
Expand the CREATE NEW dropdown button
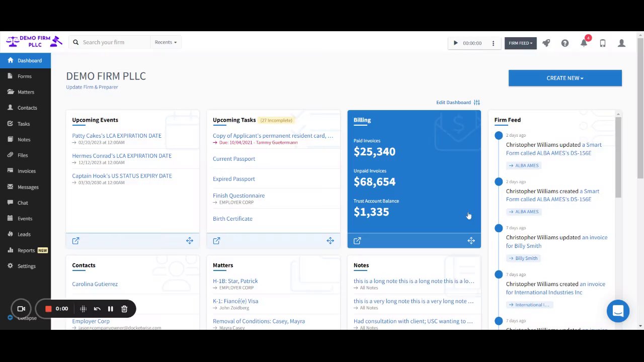[565, 78]
